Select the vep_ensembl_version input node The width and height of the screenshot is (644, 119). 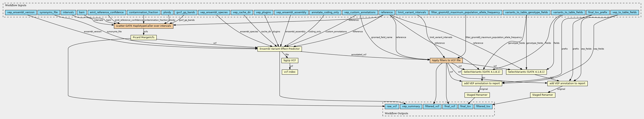(x=21, y=12)
